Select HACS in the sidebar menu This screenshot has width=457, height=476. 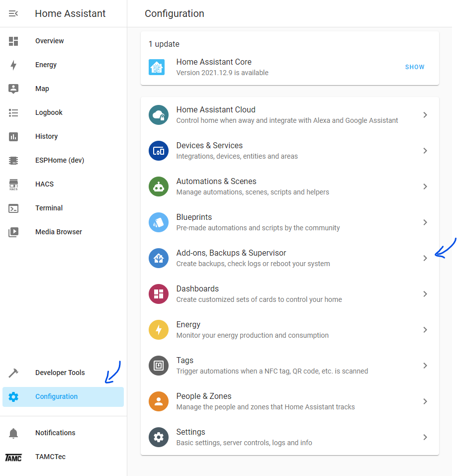click(x=44, y=184)
